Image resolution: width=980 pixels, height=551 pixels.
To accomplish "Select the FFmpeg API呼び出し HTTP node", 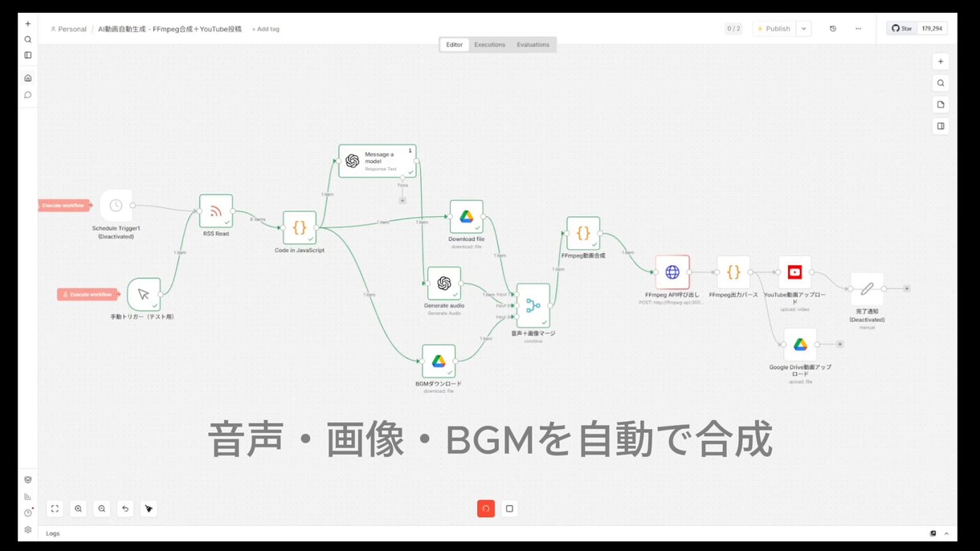I will pos(672,272).
